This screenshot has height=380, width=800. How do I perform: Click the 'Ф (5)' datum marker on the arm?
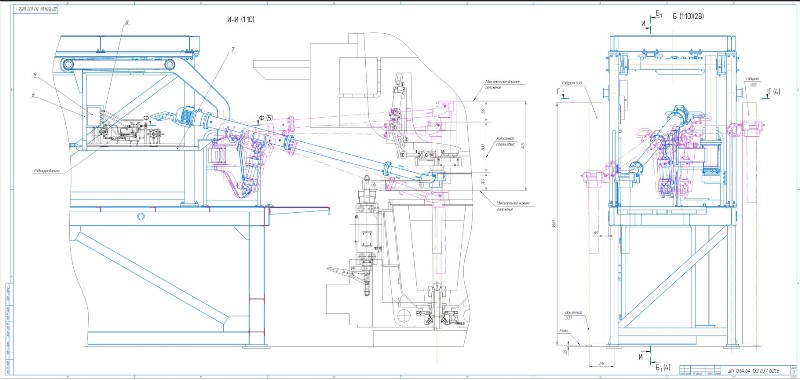(x=266, y=118)
